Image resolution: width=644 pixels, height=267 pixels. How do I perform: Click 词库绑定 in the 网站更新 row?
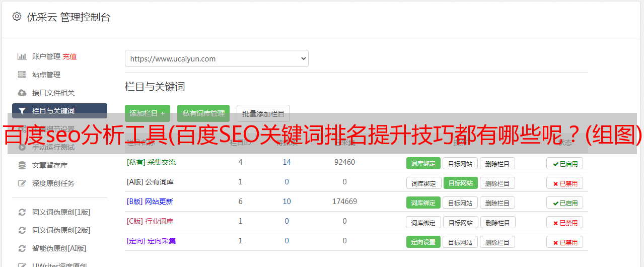pyautogui.click(x=423, y=203)
